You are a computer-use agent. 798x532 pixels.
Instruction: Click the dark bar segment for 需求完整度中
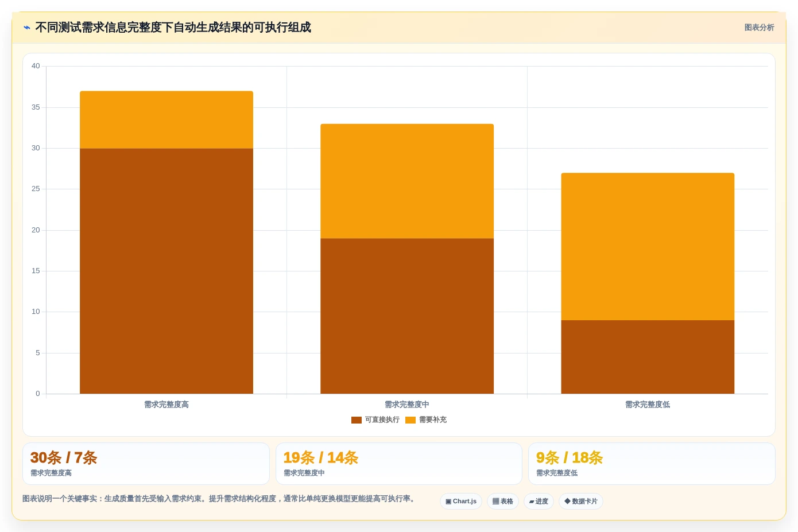pos(407,316)
